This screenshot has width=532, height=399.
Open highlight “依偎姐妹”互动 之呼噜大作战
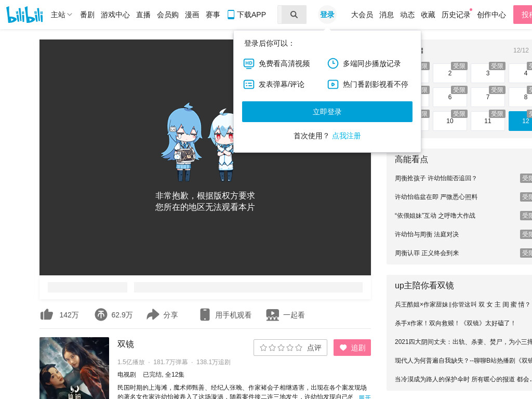(x=435, y=216)
